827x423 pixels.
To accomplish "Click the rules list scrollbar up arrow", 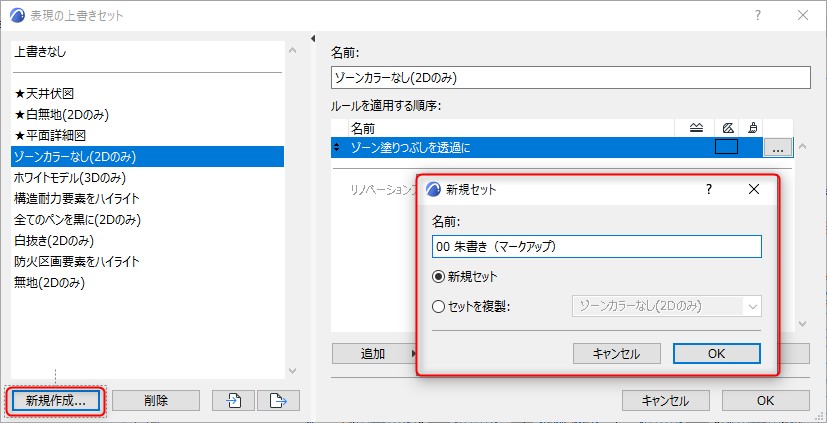I will point(802,146).
